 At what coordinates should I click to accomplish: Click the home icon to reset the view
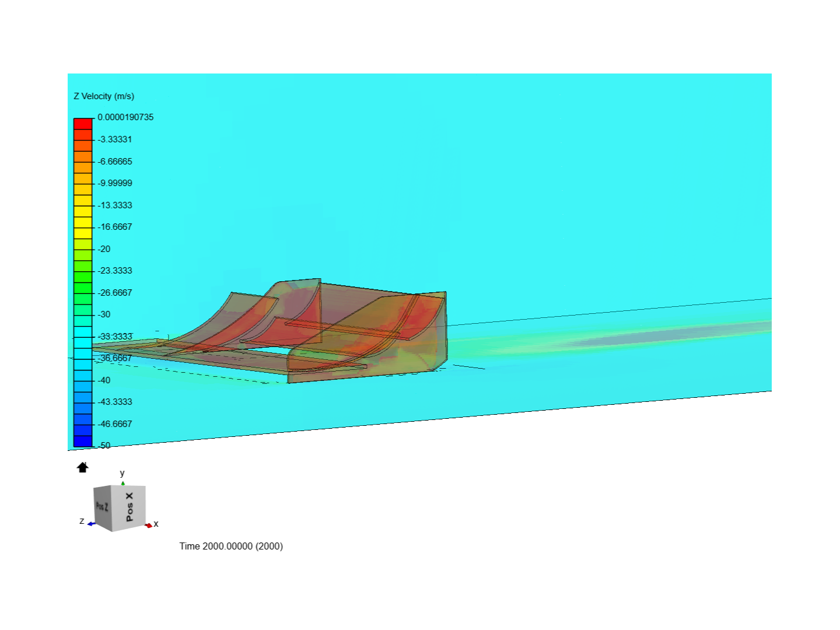82,467
